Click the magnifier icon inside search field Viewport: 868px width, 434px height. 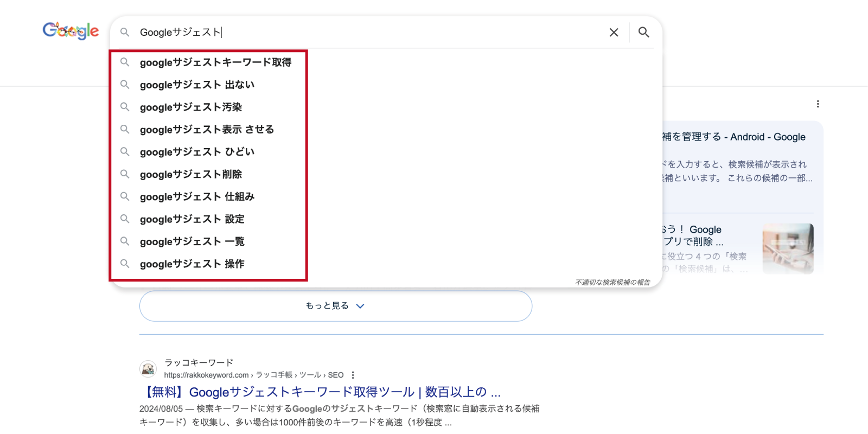[125, 33]
